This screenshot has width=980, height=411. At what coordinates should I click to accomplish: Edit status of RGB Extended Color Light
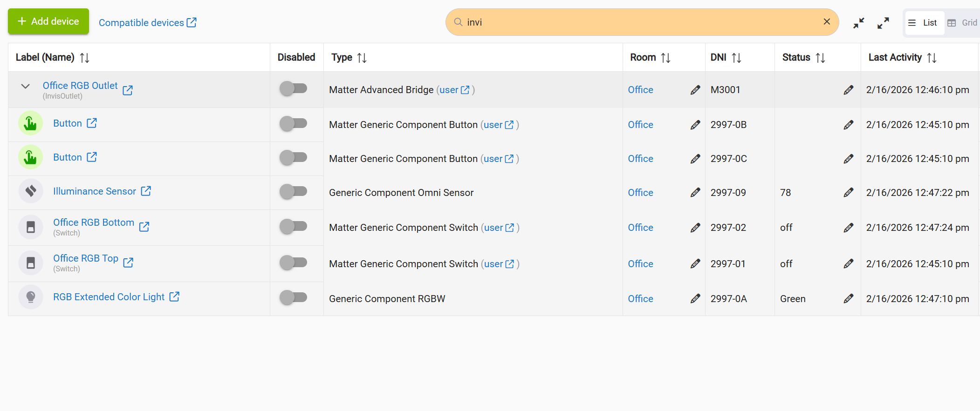point(848,299)
